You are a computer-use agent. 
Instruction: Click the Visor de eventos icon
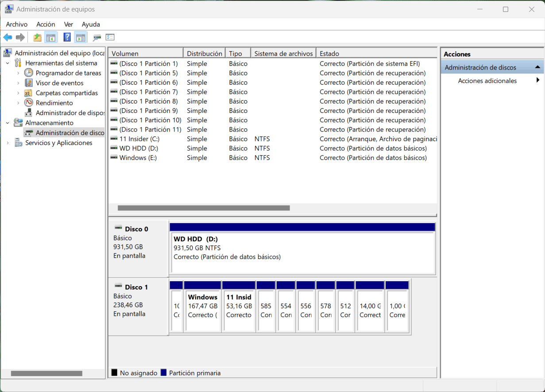[27, 83]
